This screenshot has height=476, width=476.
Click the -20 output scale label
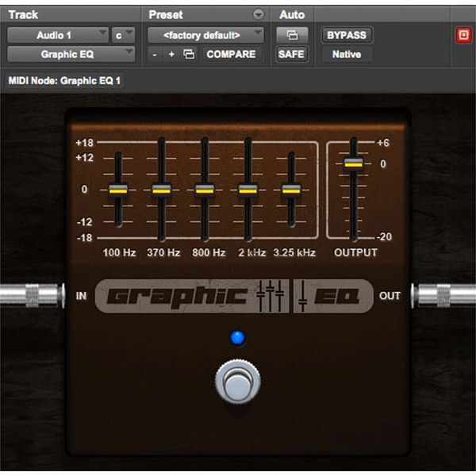pyautogui.click(x=384, y=236)
